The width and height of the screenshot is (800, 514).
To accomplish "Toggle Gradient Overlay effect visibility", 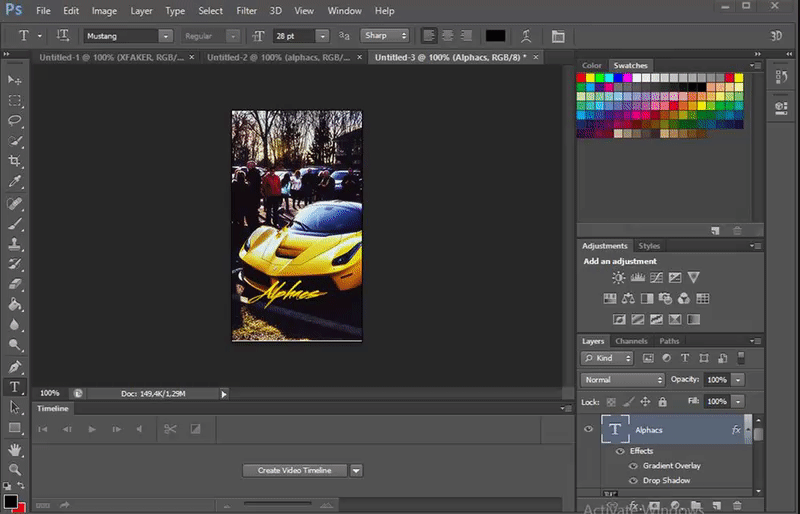I will [x=632, y=466].
